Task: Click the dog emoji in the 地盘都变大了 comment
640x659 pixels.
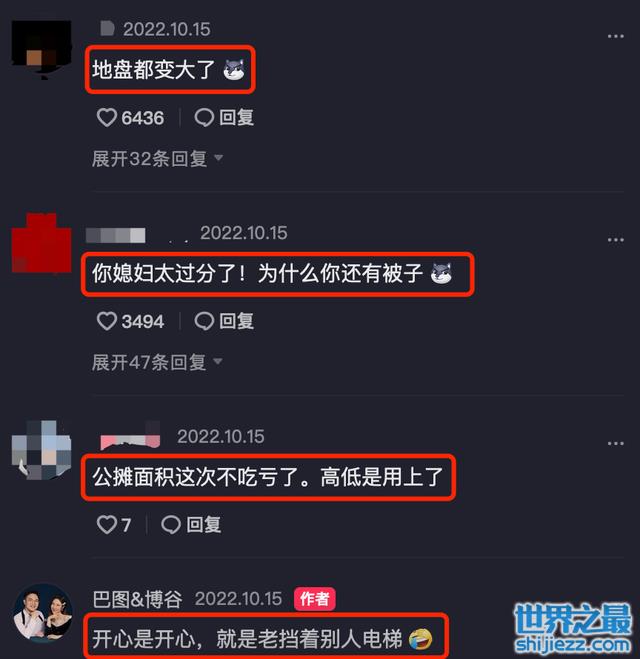Action: [x=234, y=70]
